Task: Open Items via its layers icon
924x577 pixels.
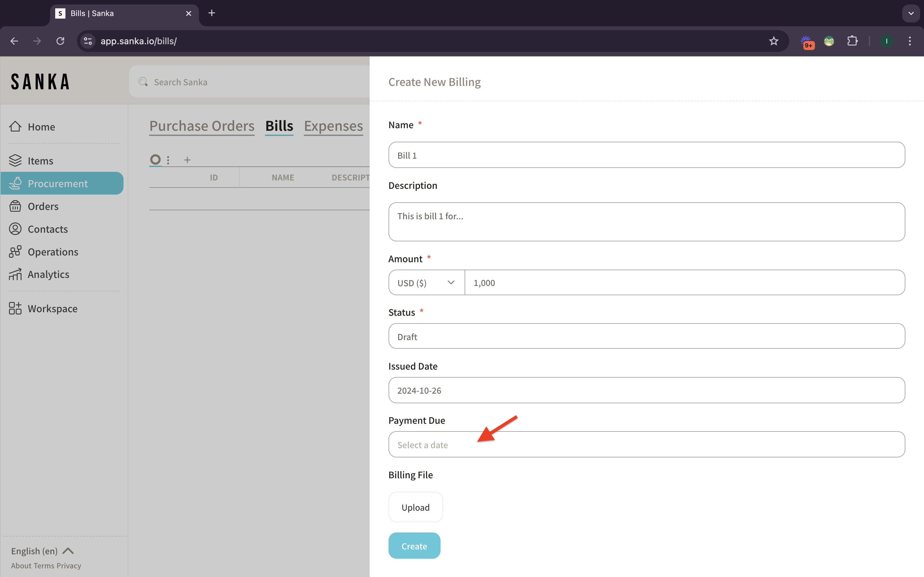Action: pyautogui.click(x=15, y=161)
